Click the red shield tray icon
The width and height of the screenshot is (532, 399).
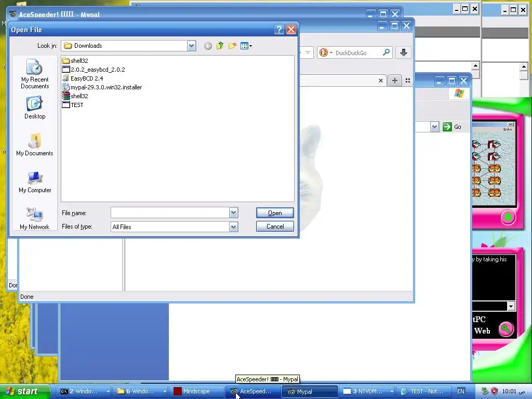tap(495, 391)
